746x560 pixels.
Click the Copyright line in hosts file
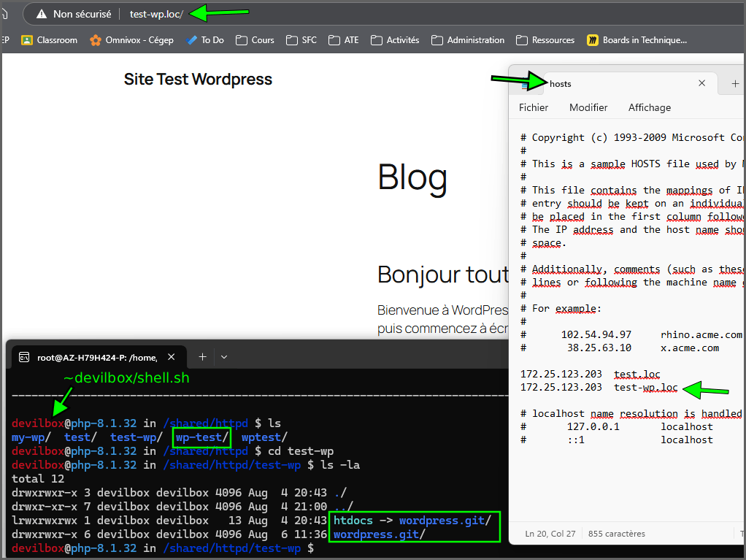631,137
